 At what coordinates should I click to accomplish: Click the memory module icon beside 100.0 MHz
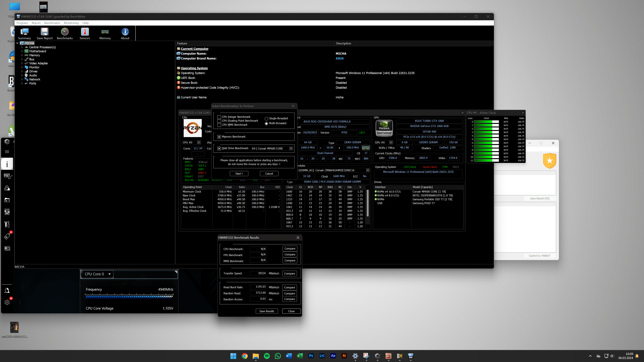click(x=365, y=148)
